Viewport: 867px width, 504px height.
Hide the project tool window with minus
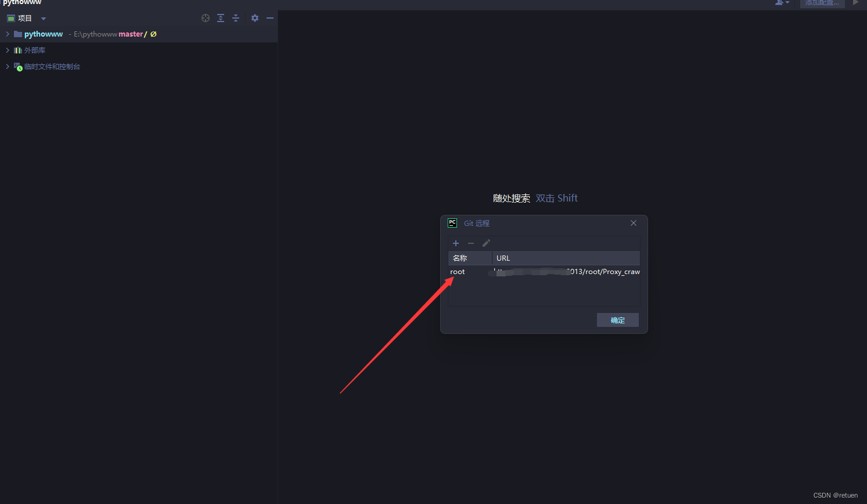tap(270, 18)
